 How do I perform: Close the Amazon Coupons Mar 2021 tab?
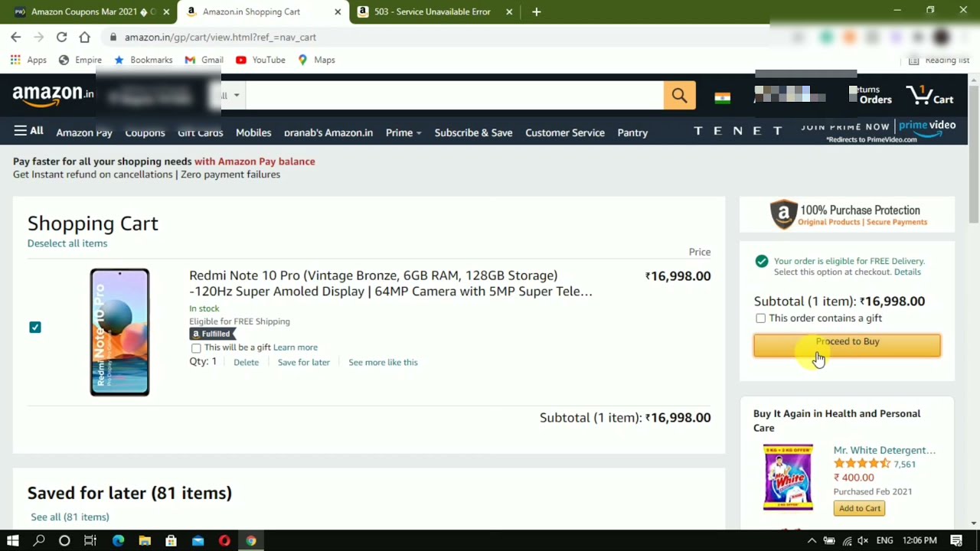pos(166,11)
